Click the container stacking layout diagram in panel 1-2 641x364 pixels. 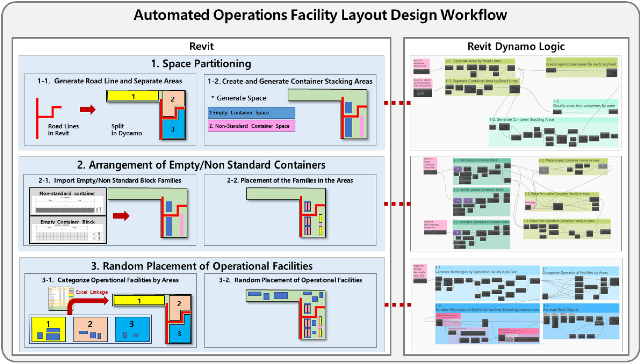pyautogui.click(x=328, y=114)
